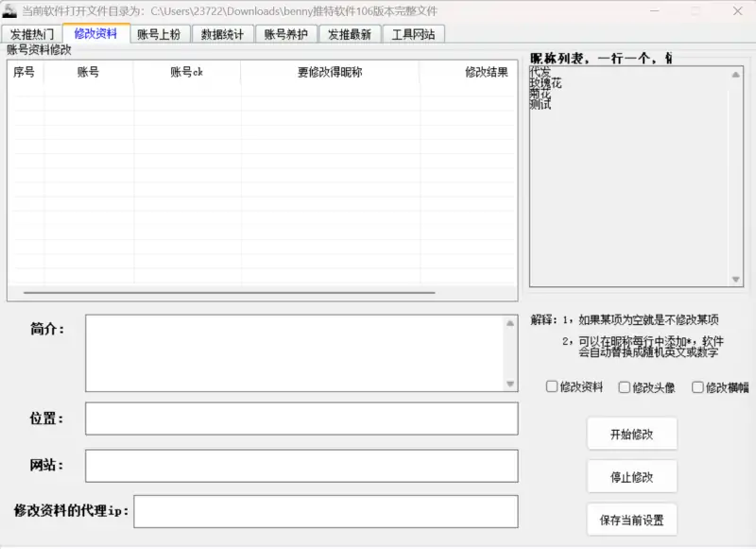This screenshot has width=756, height=549.
Task: Click scroll-up arrow in 简介 text box
Action: tap(510, 323)
